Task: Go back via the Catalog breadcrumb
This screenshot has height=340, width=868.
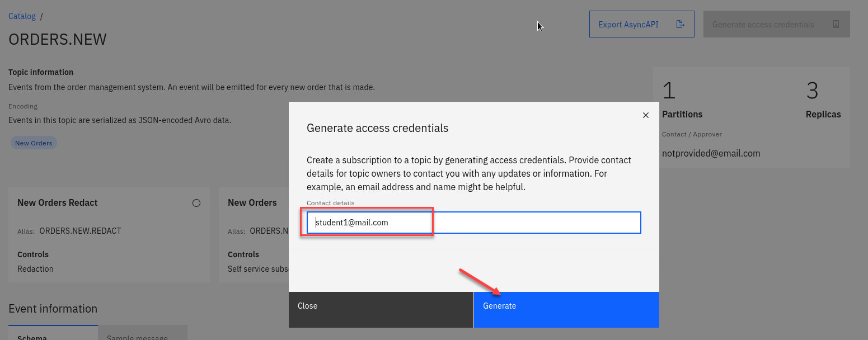Action: click(22, 16)
